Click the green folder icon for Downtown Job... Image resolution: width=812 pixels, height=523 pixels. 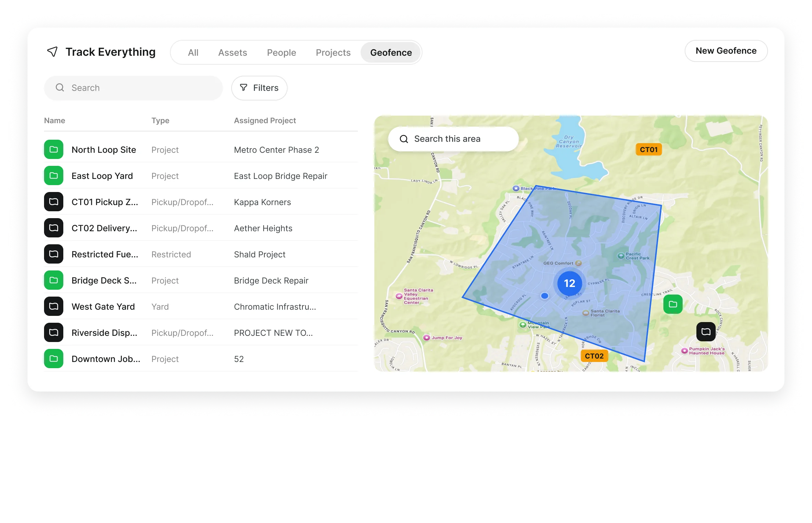pyautogui.click(x=54, y=359)
